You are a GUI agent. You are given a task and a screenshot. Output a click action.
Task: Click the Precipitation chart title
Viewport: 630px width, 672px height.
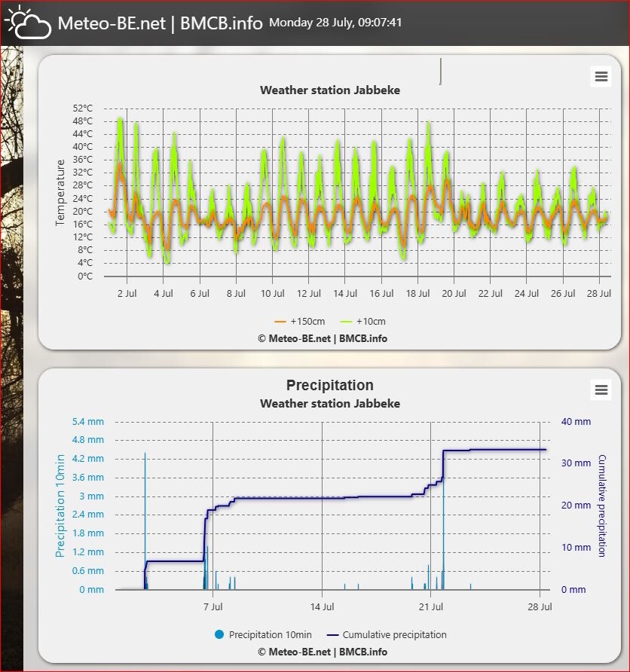click(329, 385)
